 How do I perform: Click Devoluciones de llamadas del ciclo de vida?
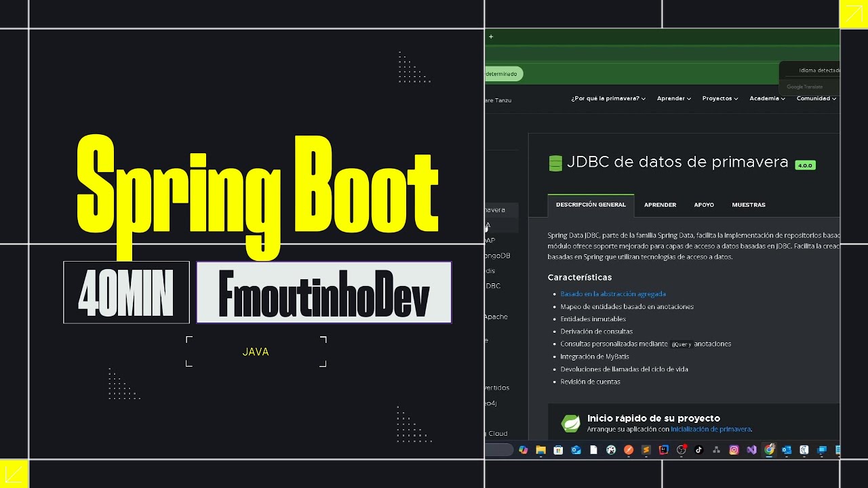coord(624,369)
